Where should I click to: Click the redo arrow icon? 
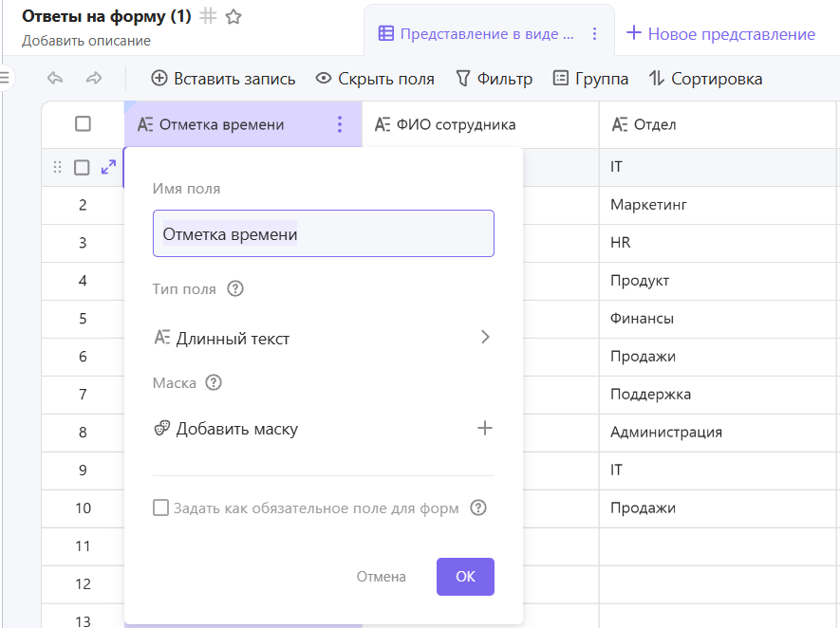click(94, 78)
